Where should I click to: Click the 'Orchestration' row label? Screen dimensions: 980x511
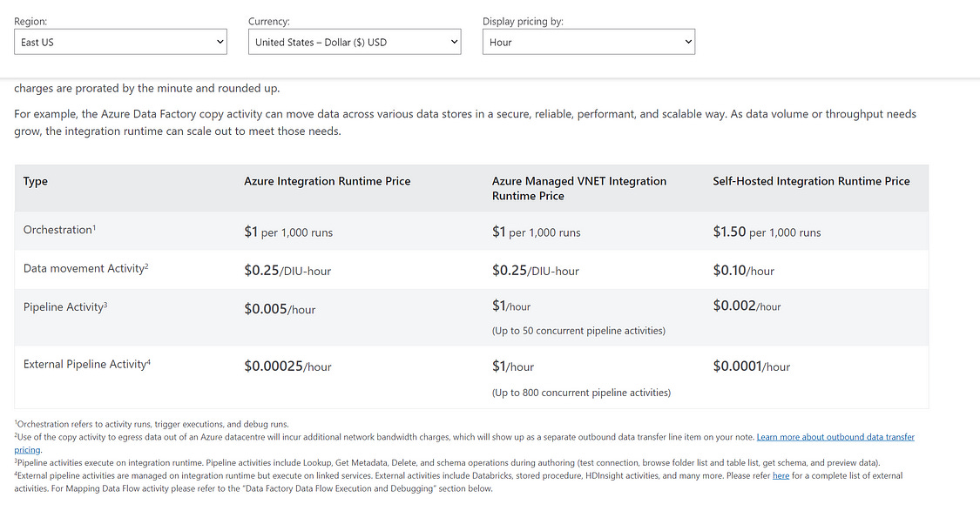[x=59, y=230]
